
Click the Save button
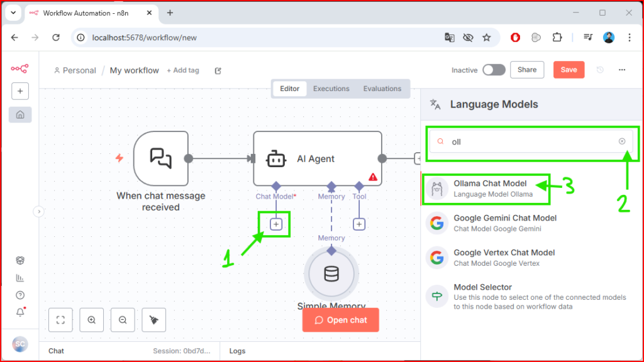click(569, 70)
